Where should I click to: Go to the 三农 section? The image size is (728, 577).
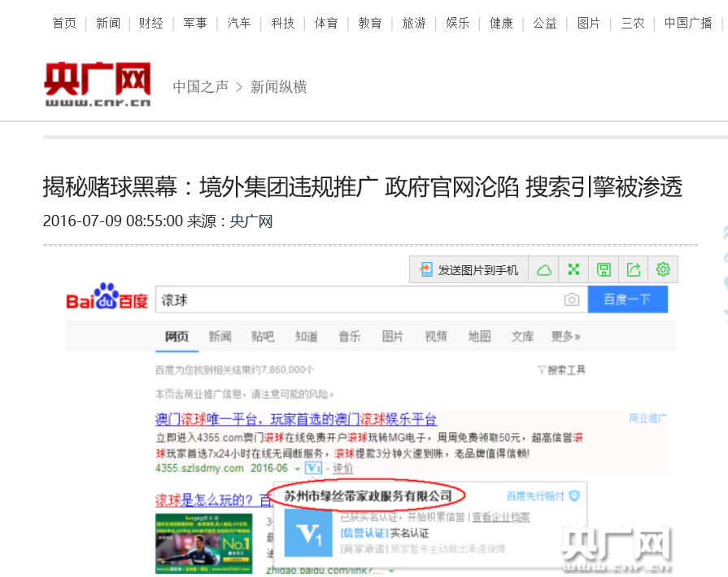tap(633, 24)
